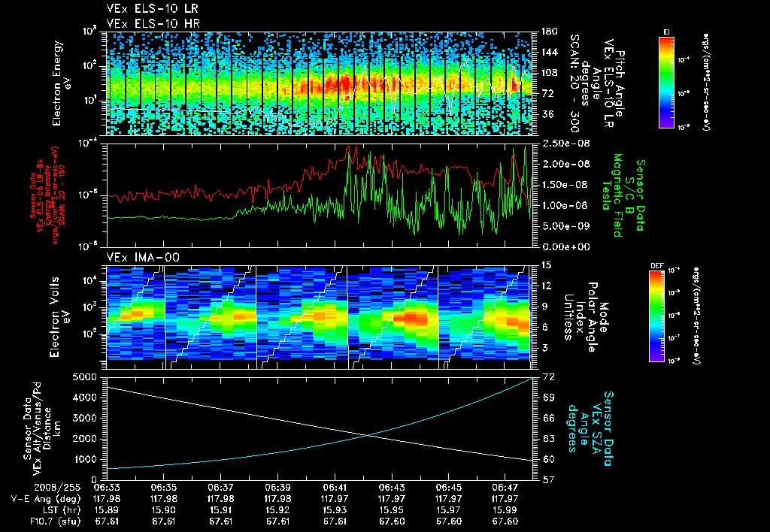Click the 06:37 time tick label

coord(220,488)
